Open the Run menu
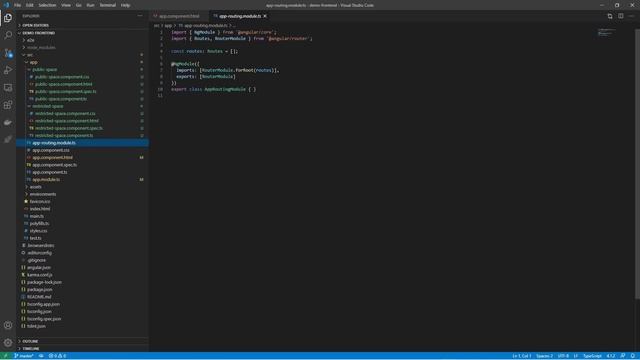 90,5
